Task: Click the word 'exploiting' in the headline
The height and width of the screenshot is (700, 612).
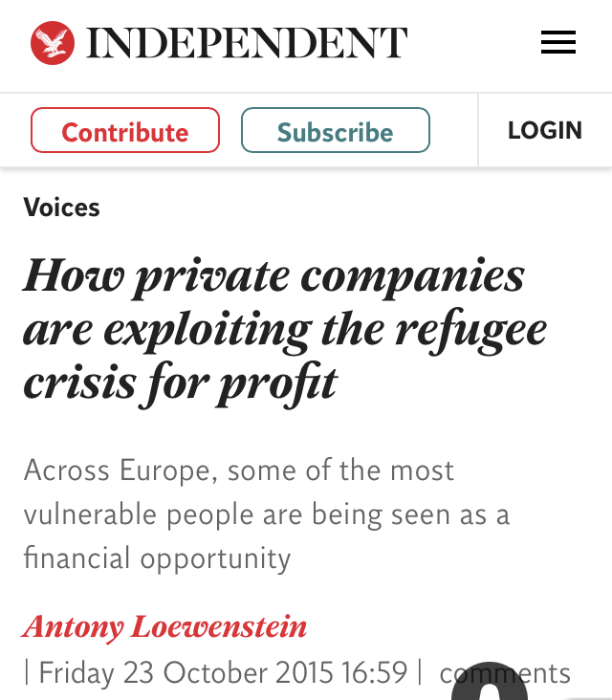Action: pyautogui.click(x=208, y=331)
